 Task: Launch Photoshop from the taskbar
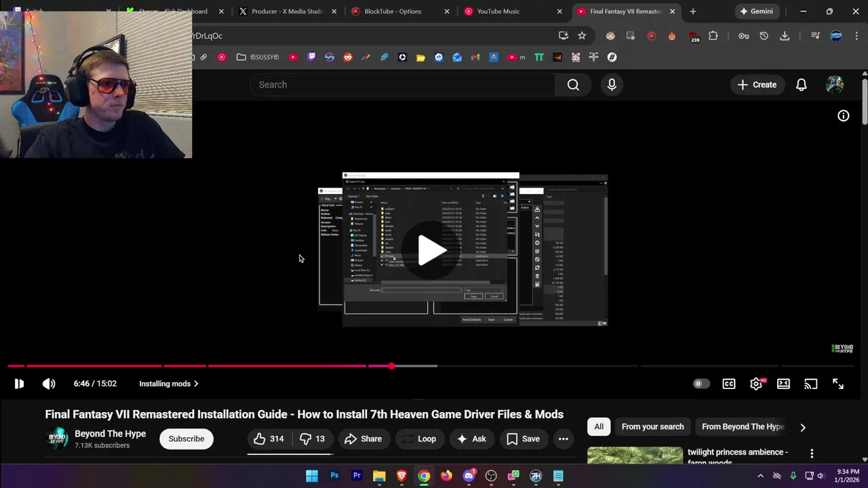[334, 476]
